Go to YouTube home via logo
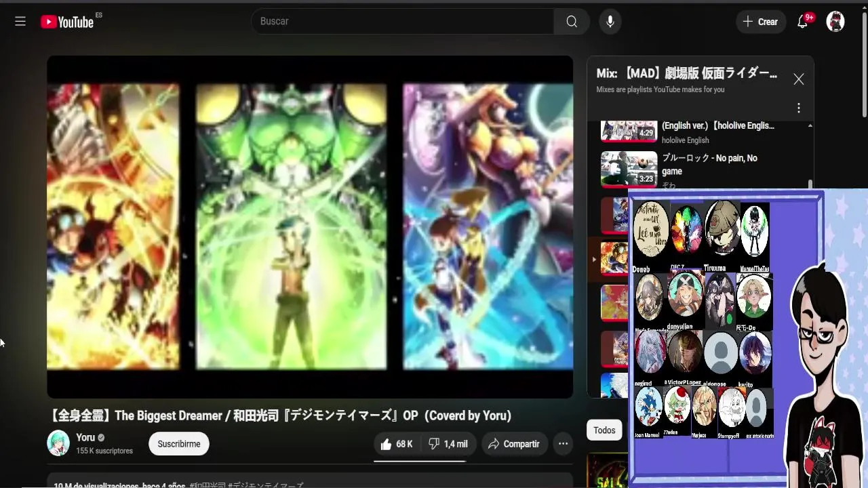The image size is (868, 488). coord(67,22)
